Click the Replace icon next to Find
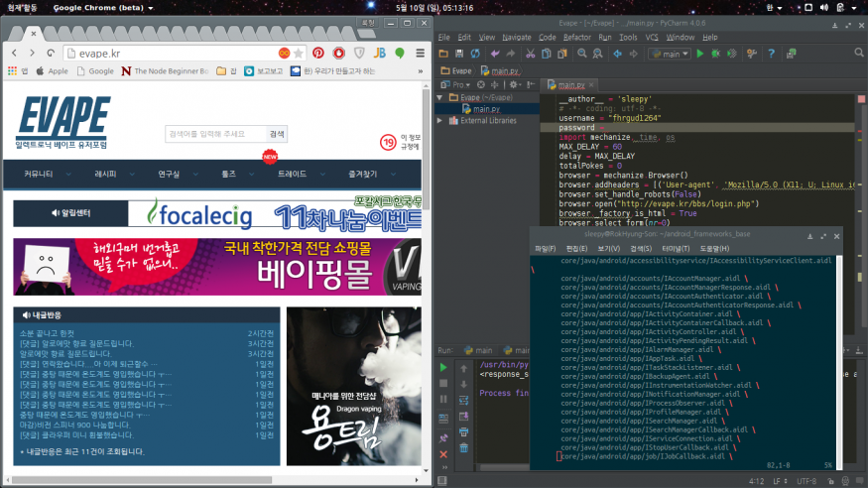Image resolution: width=868 pixels, height=488 pixels. pos(597,54)
